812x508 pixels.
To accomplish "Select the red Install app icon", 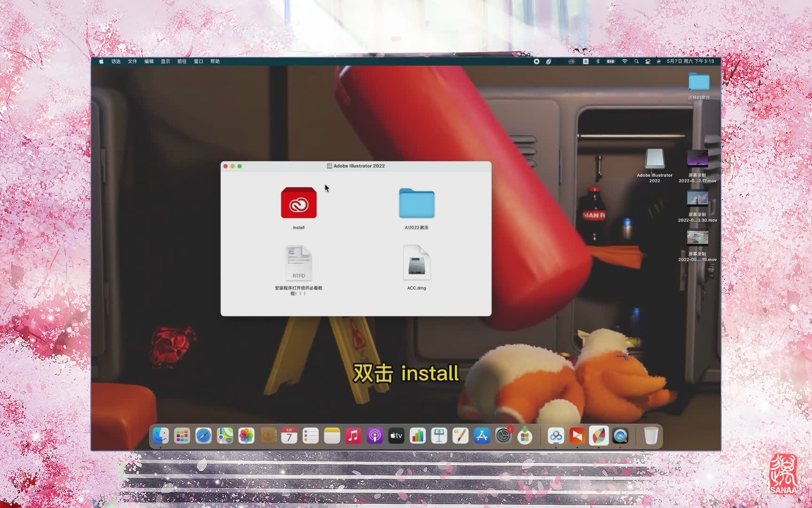I will (298, 203).
